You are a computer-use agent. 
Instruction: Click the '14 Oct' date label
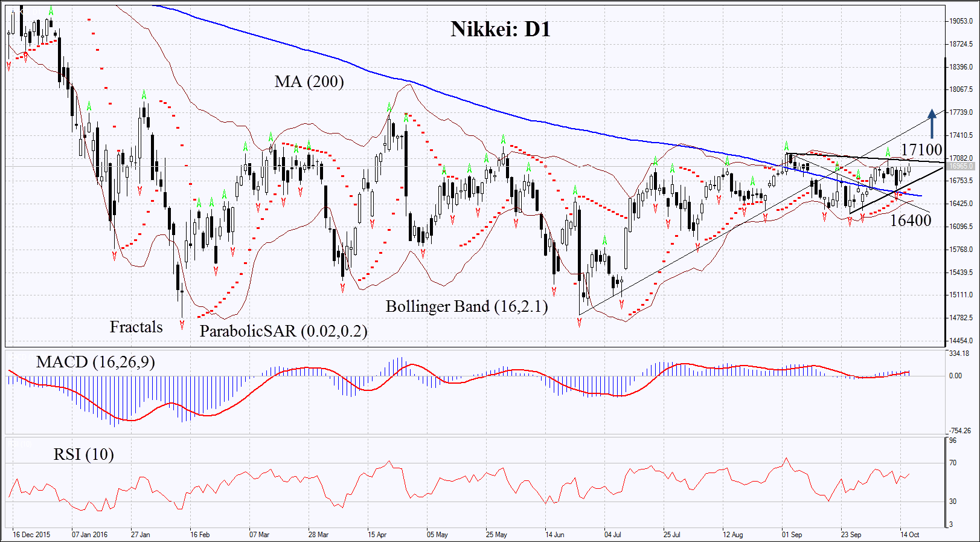pos(909,535)
